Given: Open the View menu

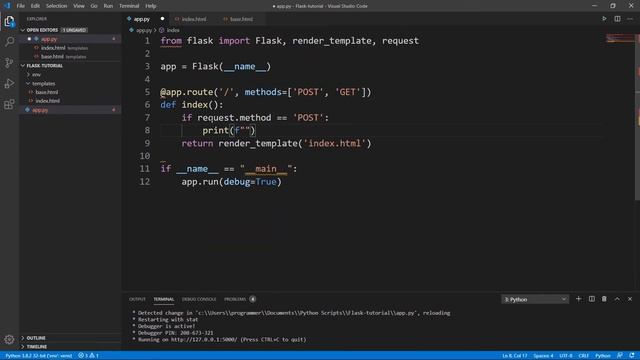Looking at the screenshot, I should (79, 6).
